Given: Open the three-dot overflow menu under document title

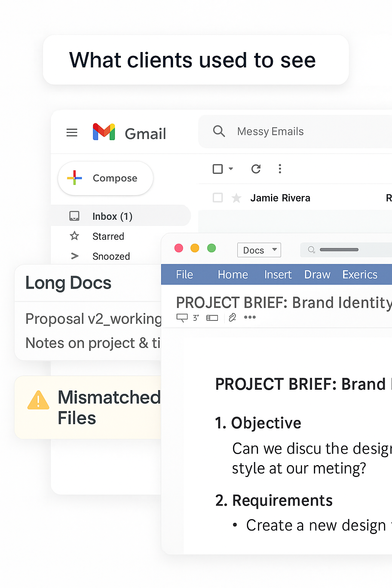Looking at the screenshot, I should tap(250, 317).
